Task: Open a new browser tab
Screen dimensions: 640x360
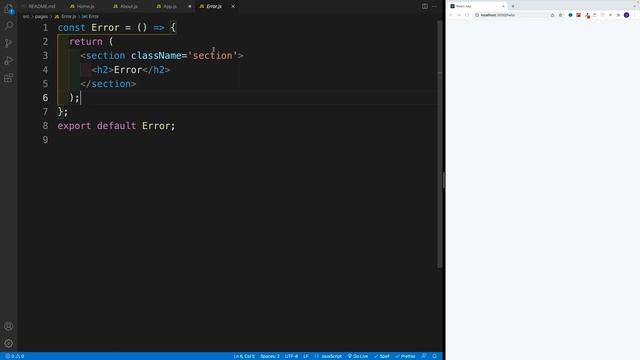Action: click(x=513, y=6)
